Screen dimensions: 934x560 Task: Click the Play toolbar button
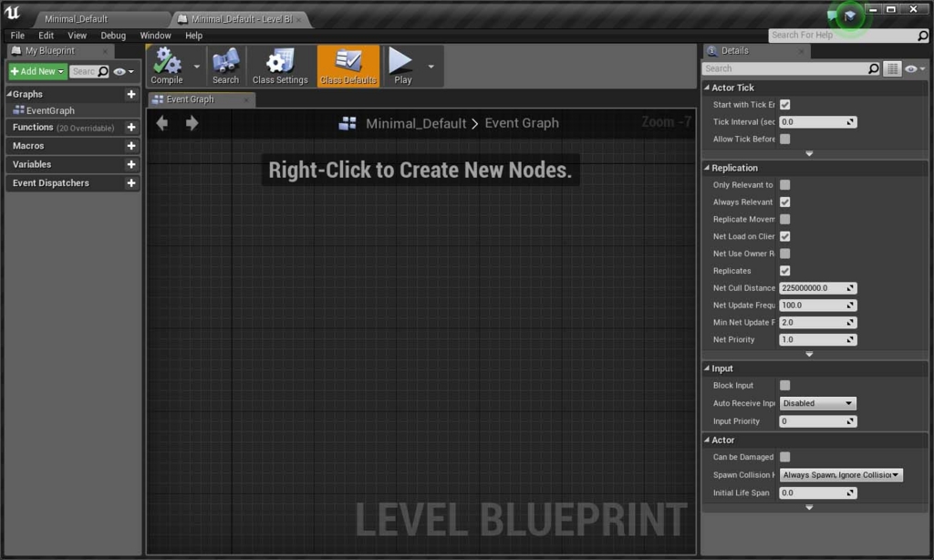402,66
